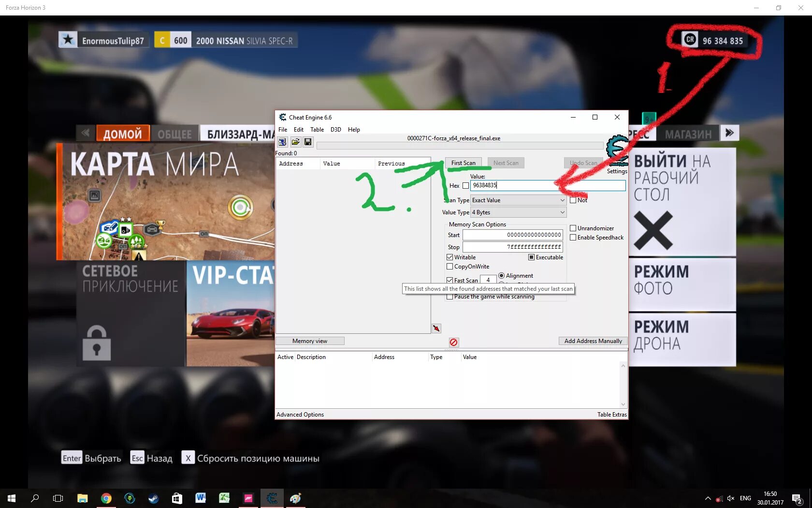Open the Scan Type dropdown

point(518,200)
